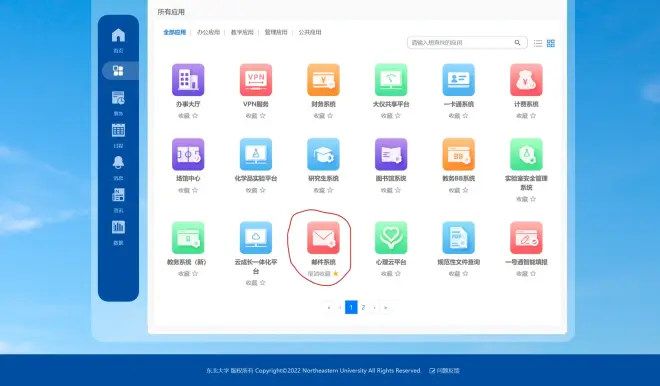Open the sidebar newspaper icon
The width and height of the screenshot is (660, 386).
(118, 195)
